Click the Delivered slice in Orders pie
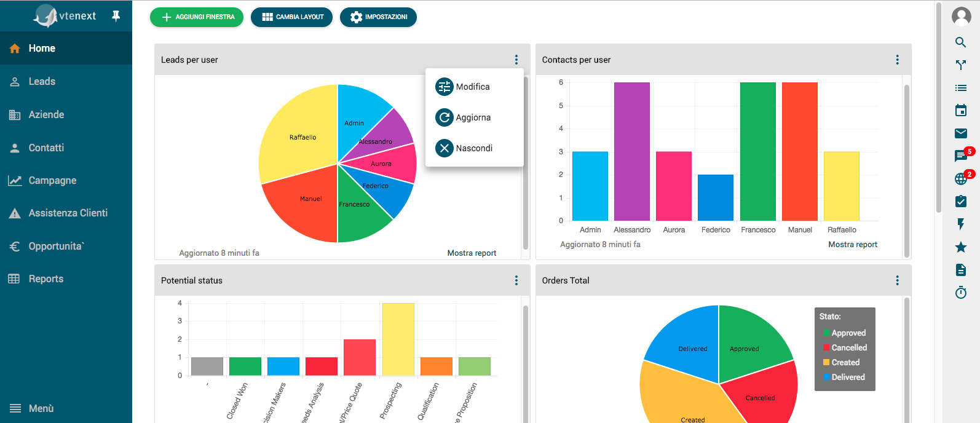 [689, 344]
